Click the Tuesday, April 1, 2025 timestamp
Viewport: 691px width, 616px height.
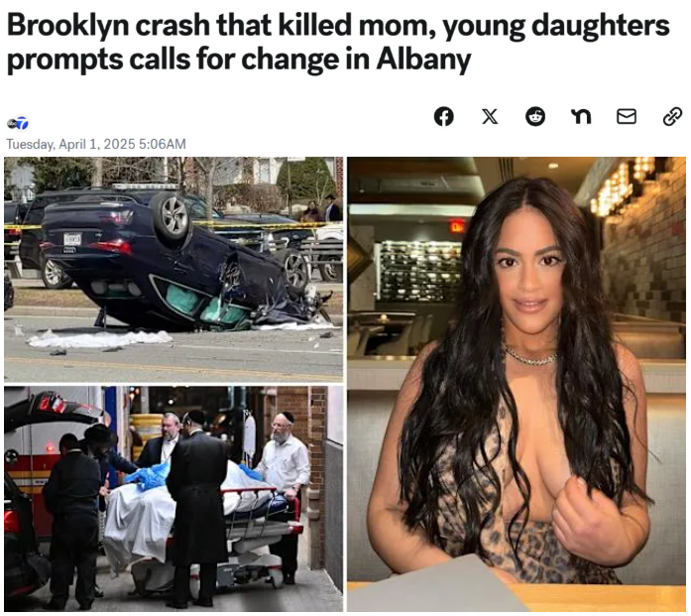pos(95,144)
